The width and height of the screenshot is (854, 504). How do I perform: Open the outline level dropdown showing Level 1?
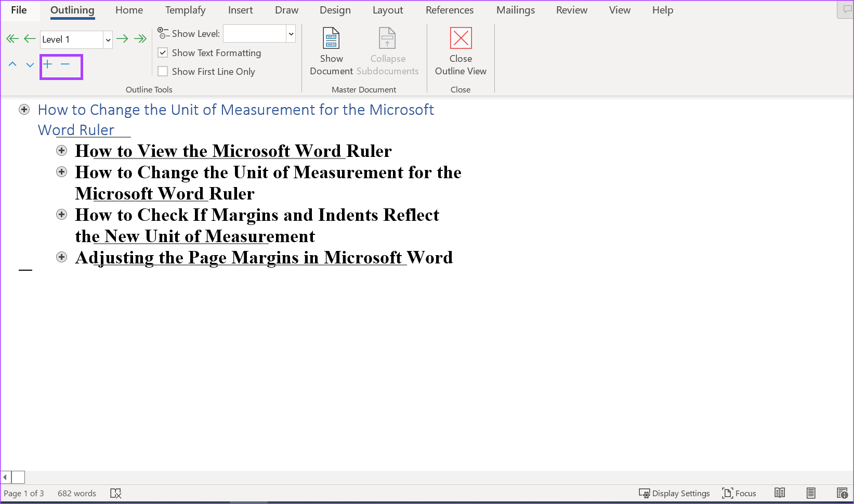[x=108, y=39]
